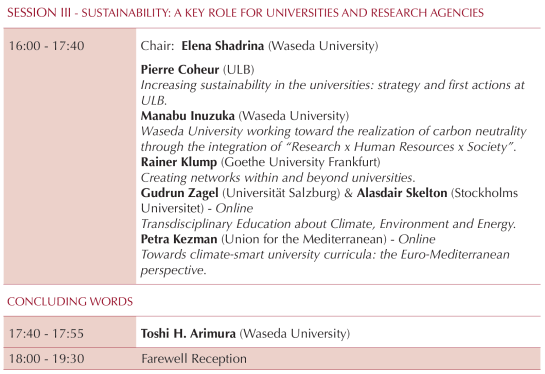This screenshot has height=374, width=545.
Task: Select the carbon neutrality talk title
Action: tap(333, 139)
